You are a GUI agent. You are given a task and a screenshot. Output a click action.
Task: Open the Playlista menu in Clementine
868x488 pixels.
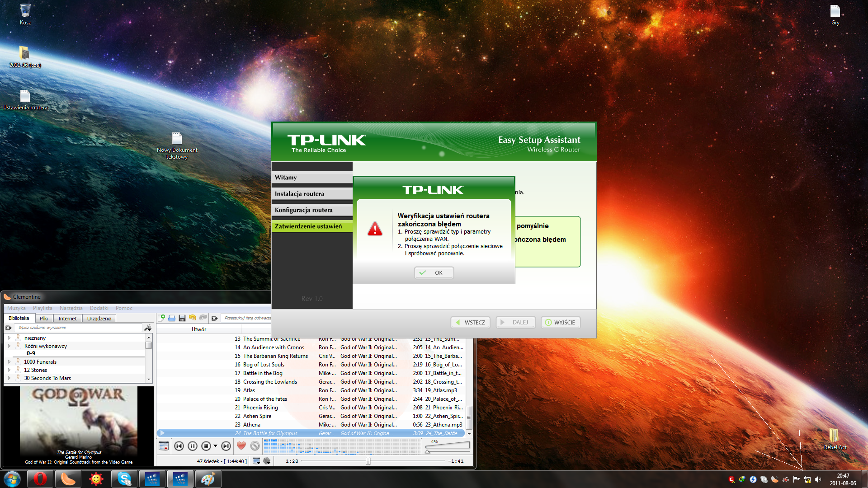(x=42, y=308)
